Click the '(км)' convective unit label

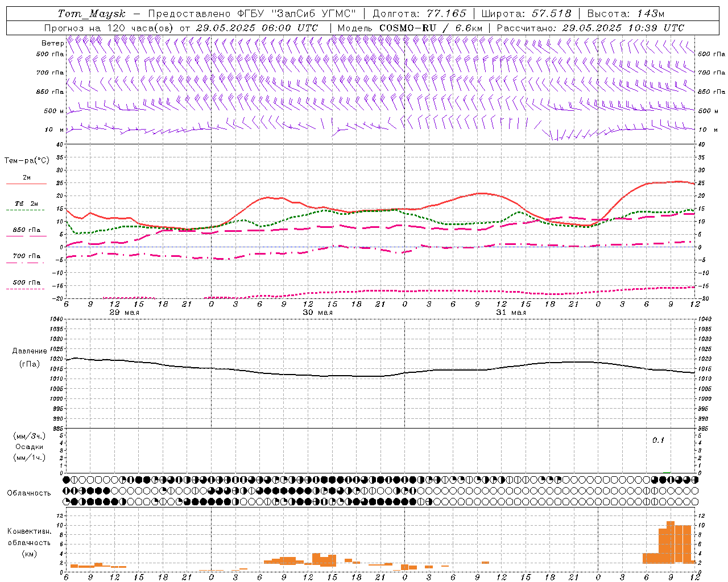pyautogui.click(x=29, y=554)
